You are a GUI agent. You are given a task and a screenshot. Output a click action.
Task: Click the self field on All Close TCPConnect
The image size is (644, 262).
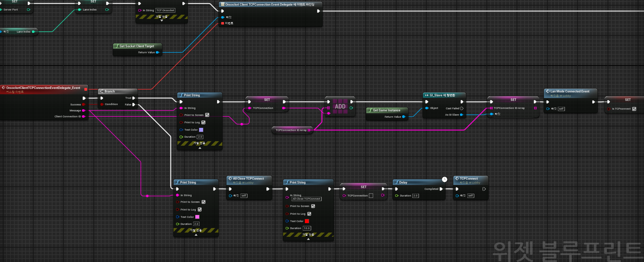click(244, 195)
